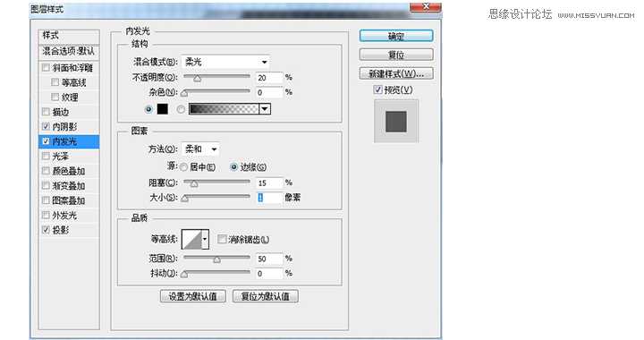Screen dimensions: 644x340
Task: Click the black glow color swatch
Action: 163,109
